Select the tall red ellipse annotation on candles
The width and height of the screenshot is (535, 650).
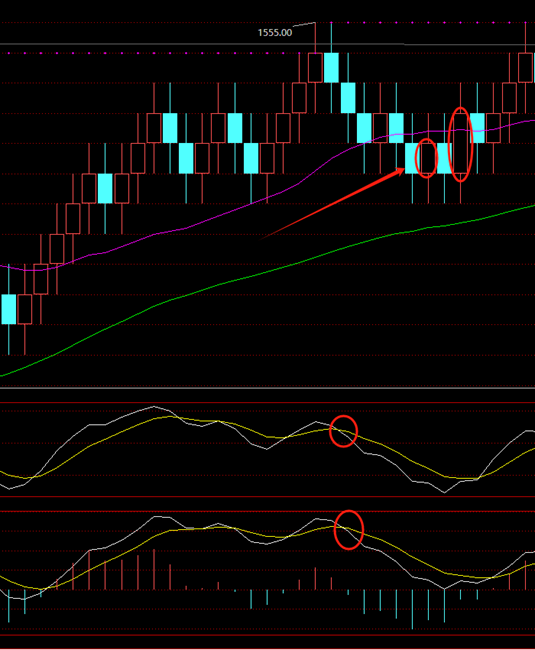tap(461, 144)
